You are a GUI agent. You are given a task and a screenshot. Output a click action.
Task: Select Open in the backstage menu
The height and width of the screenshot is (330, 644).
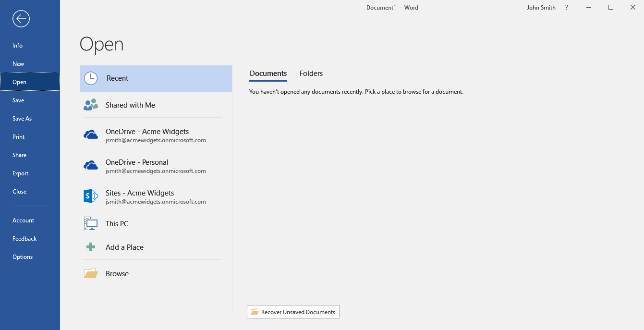tap(30, 82)
